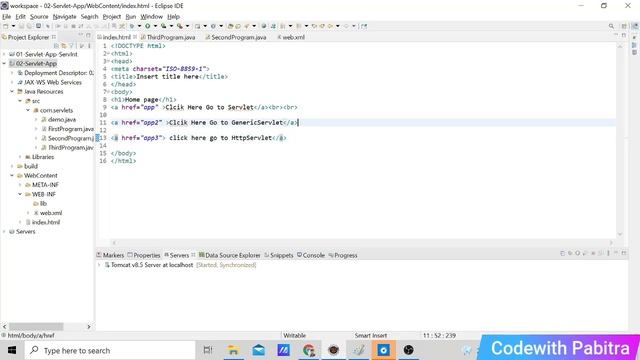
Task: Expand the Libraries node
Action: click(20, 157)
